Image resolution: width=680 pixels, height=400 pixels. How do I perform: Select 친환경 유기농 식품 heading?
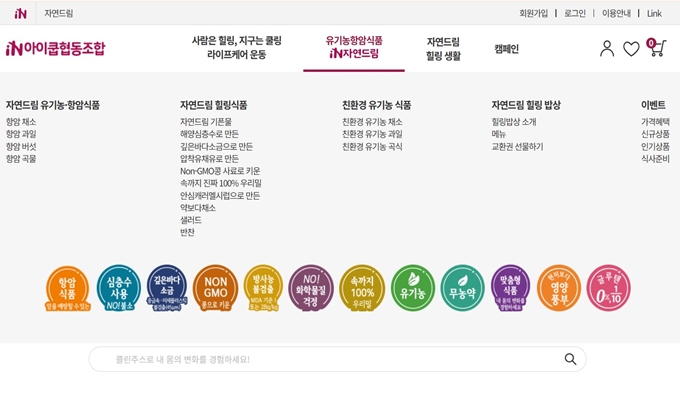(376, 105)
